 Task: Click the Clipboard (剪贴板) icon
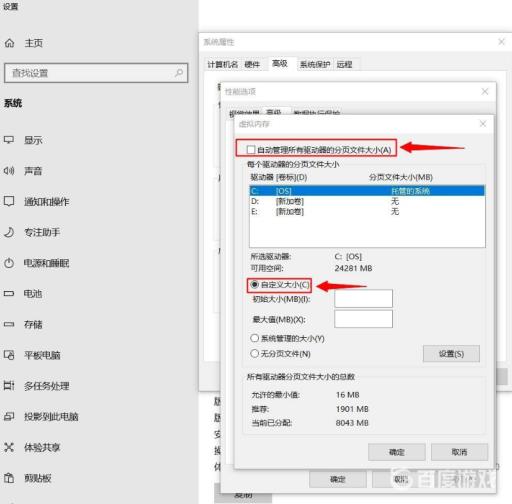click(x=9, y=478)
